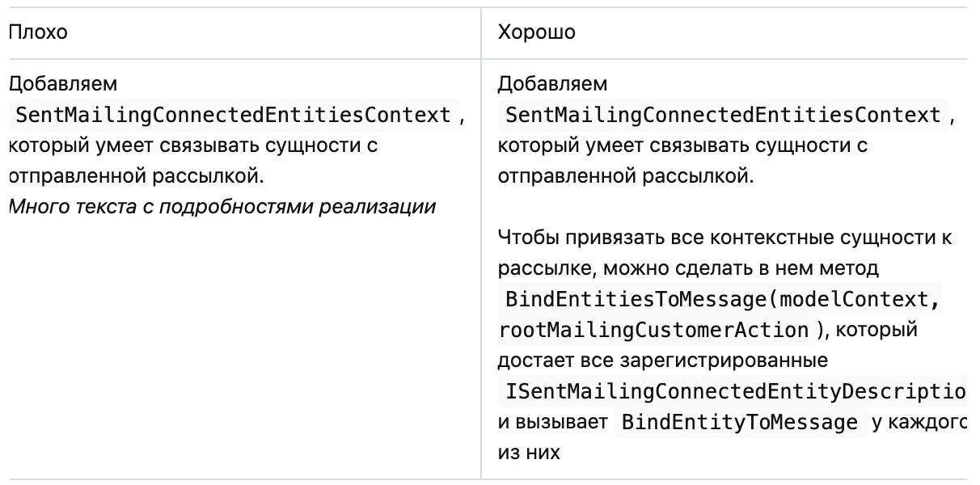Click "Добавляем" in the Хорошо column
Viewport: 980px width, 485px height.
click(552, 84)
